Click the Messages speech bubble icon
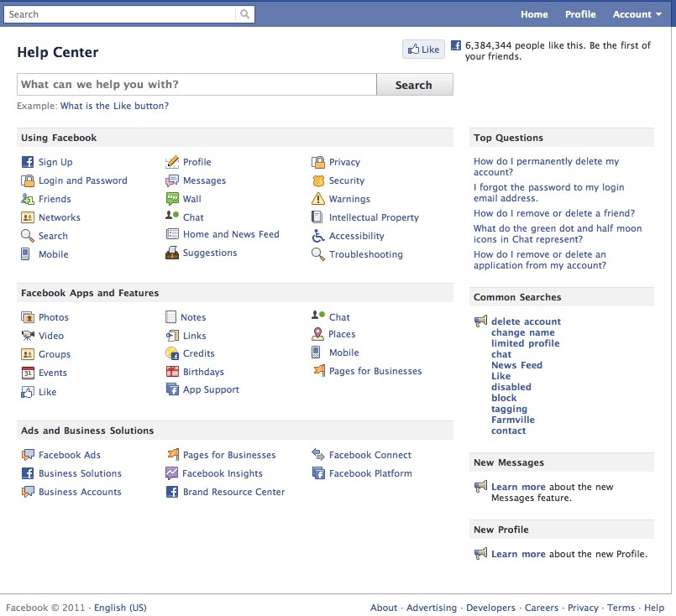This screenshot has width=676, height=616. [172, 180]
